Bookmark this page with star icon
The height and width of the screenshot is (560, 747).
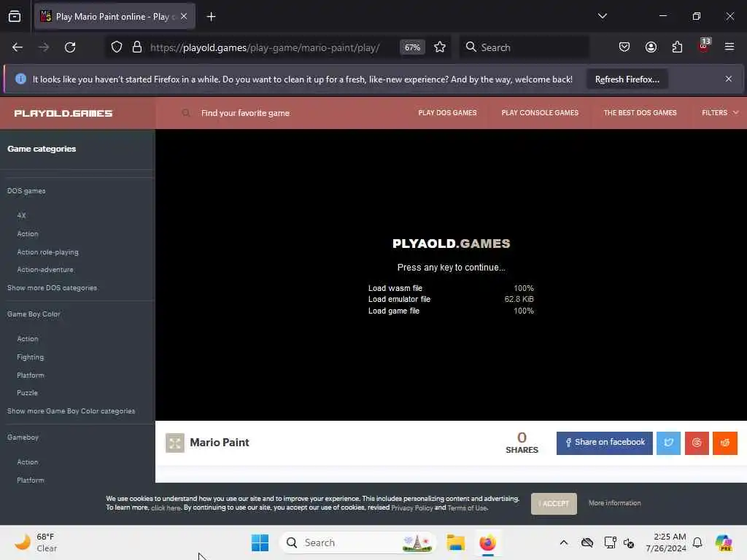(440, 47)
